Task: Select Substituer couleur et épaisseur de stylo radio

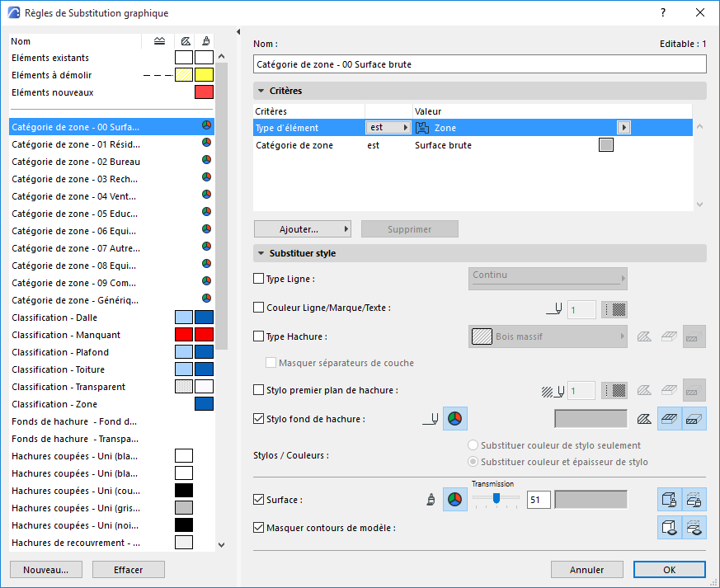Action: [x=473, y=462]
